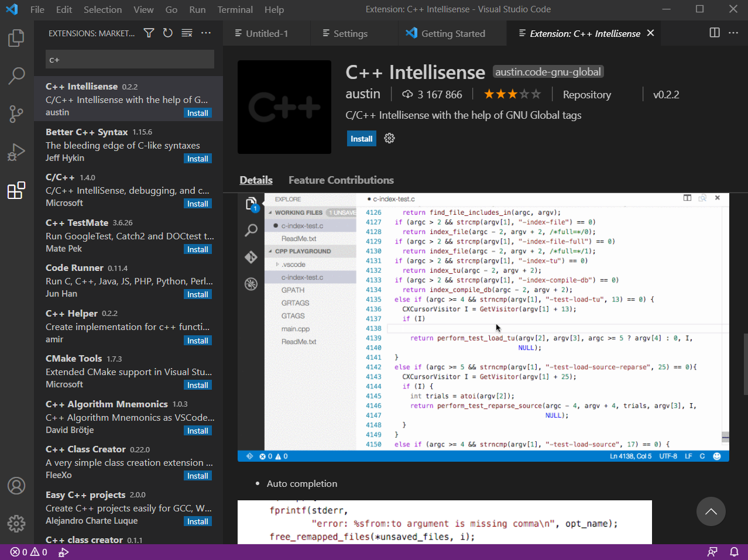Jump back to top with round arrow button
The image size is (748, 560).
point(711,511)
